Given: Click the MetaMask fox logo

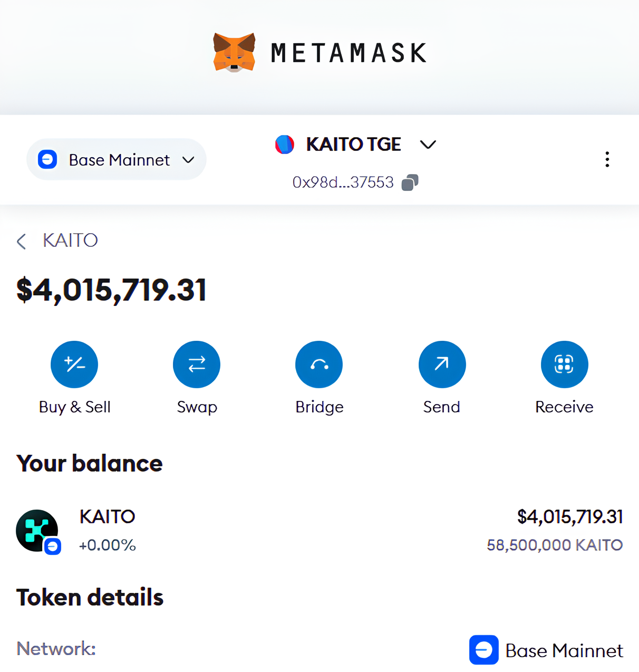Looking at the screenshot, I should [234, 52].
